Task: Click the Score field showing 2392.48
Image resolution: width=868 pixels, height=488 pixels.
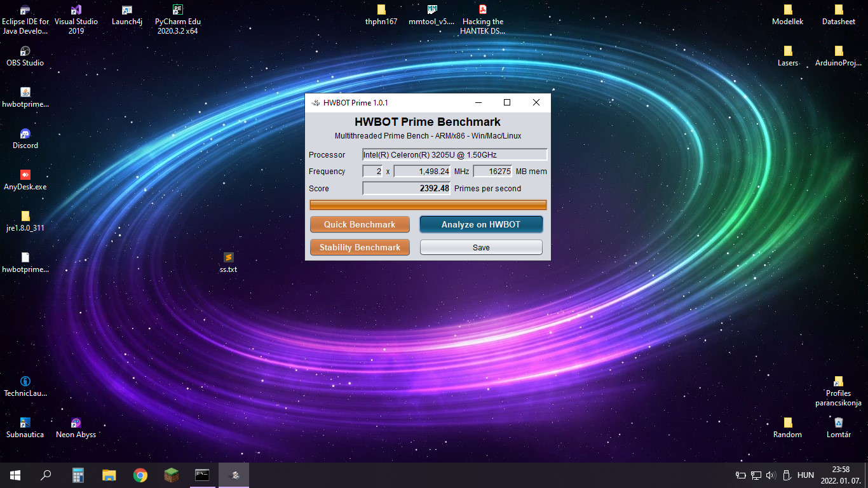Action: 406,188
